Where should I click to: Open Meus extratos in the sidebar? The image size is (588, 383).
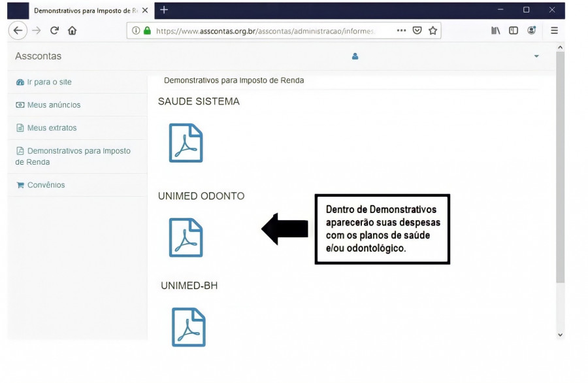pos(46,128)
